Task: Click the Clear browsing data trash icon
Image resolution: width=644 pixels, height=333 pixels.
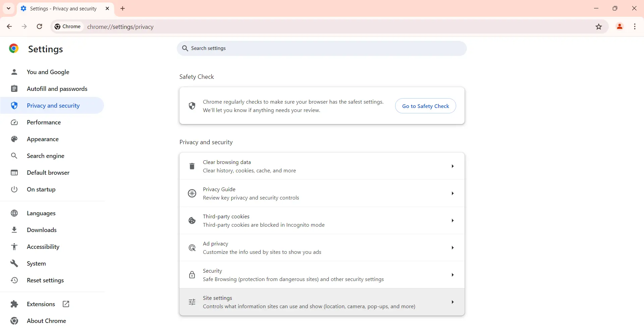Action: 192,166
